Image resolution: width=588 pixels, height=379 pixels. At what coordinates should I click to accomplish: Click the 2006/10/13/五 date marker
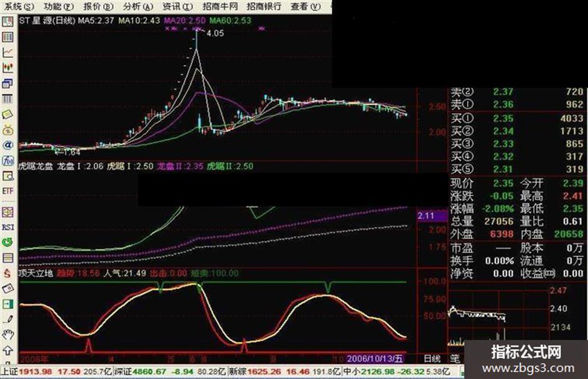tap(375, 358)
